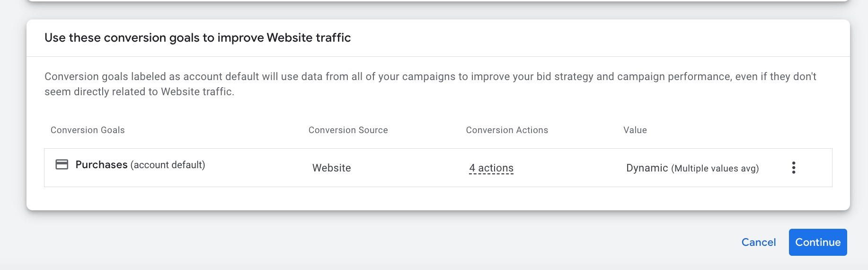Cancel the conversion goals setup

759,242
